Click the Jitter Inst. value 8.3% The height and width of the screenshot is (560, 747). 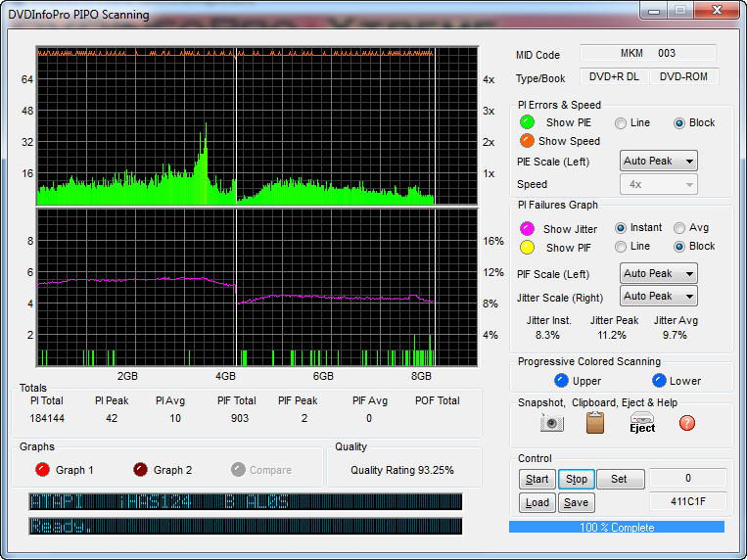click(x=547, y=335)
